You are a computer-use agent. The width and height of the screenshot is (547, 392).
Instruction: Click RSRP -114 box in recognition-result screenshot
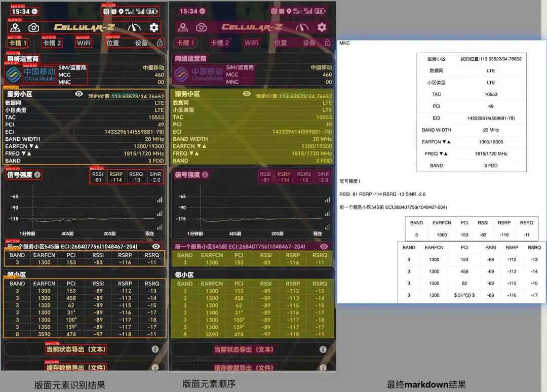(x=116, y=177)
